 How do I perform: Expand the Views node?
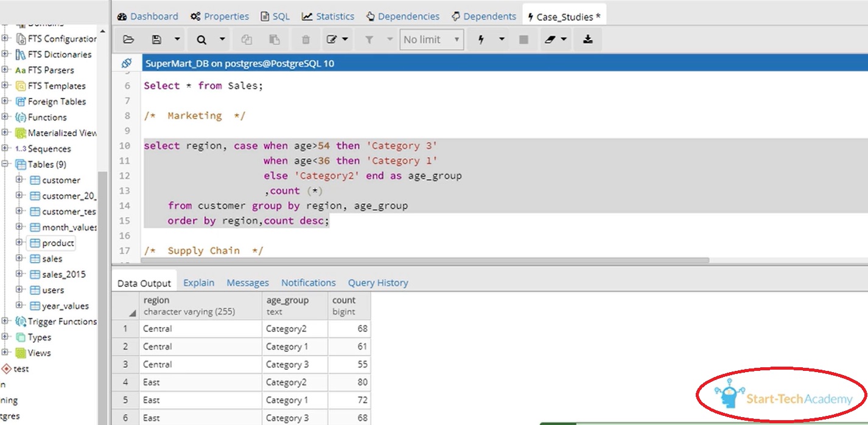click(x=5, y=353)
